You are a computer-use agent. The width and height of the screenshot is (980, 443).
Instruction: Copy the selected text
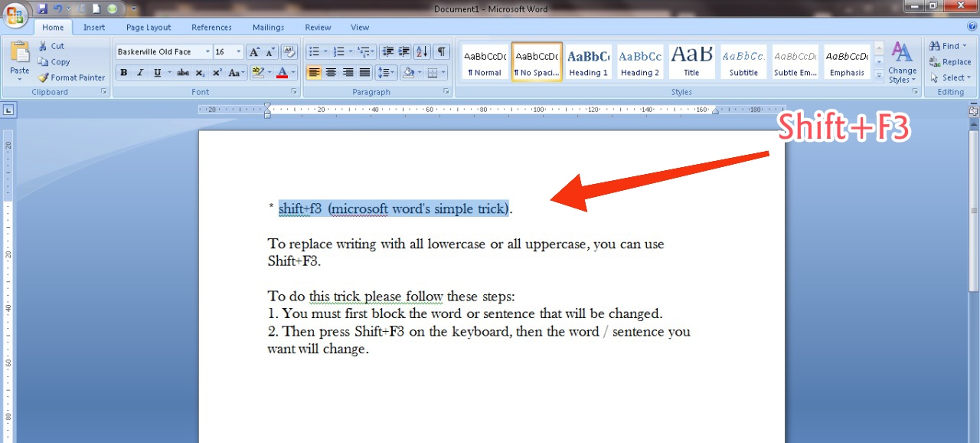pyautogui.click(x=54, y=62)
